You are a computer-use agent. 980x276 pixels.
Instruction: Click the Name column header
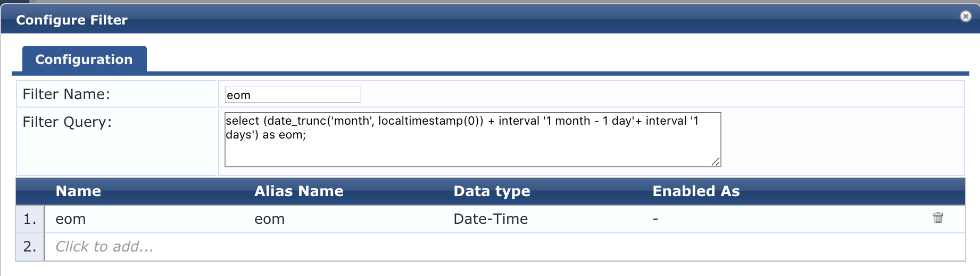tap(78, 191)
